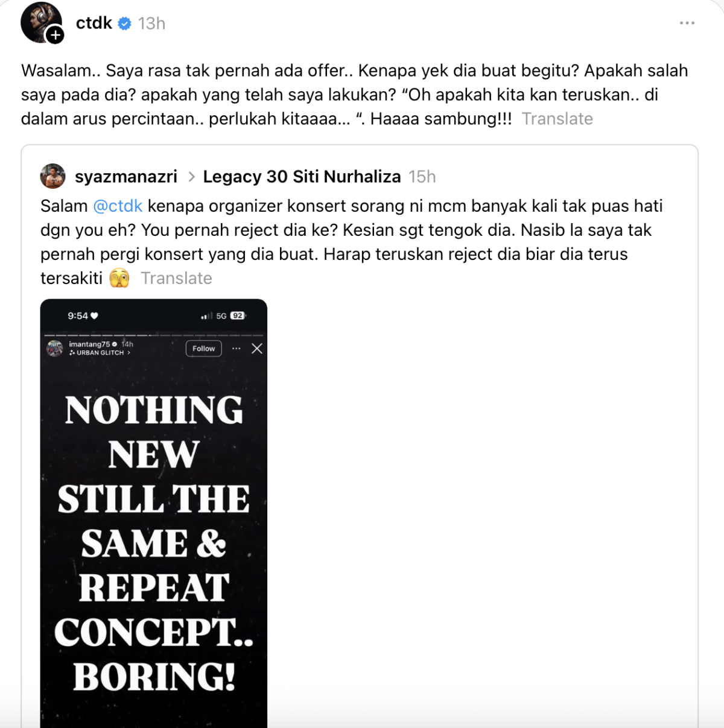The image size is (724, 728).
Task: Click imantang75's story avatar
Action: [x=55, y=348]
